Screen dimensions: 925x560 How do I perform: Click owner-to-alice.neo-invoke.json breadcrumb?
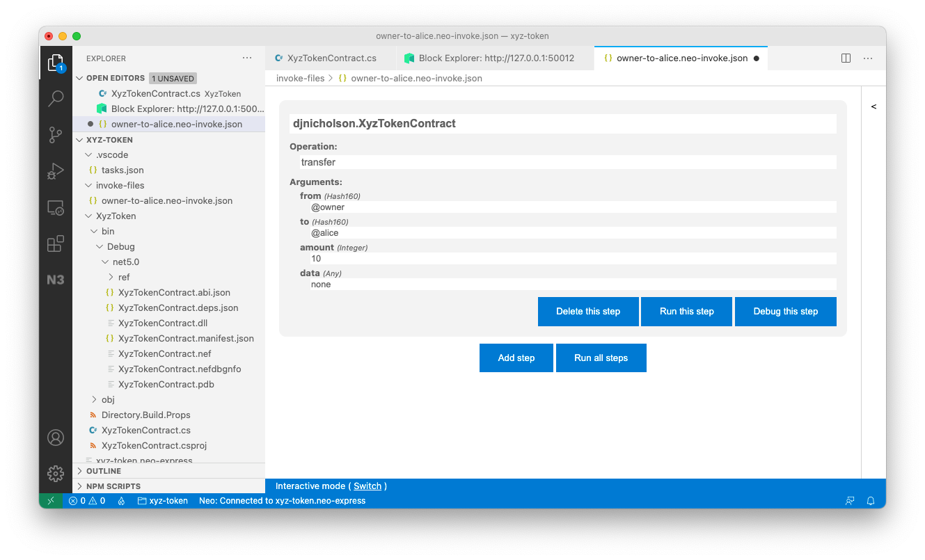pos(416,78)
